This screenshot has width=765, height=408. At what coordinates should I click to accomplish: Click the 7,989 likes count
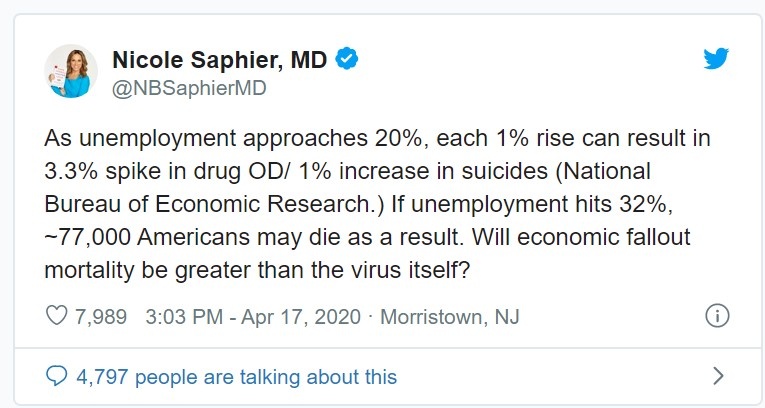[101, 316]
